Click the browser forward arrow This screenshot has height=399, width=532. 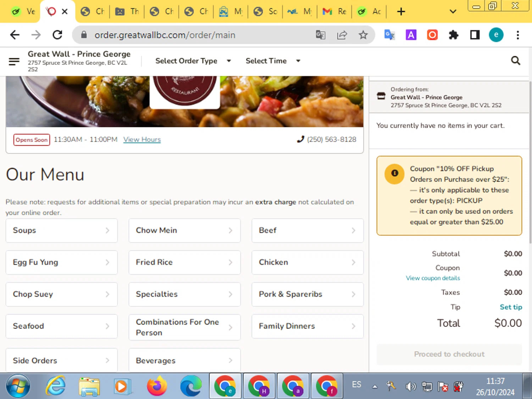pyautogui.click(x=36, y=35)
